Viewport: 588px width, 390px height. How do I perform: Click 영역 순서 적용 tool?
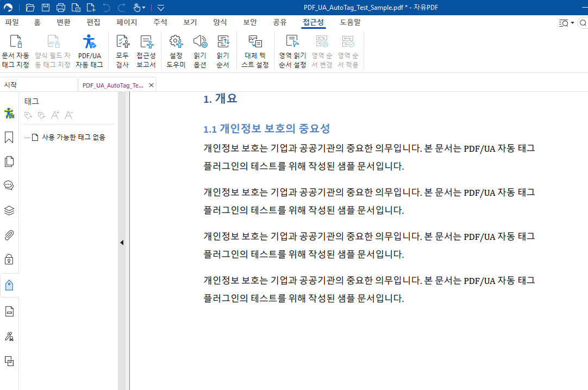click(348, 51)
